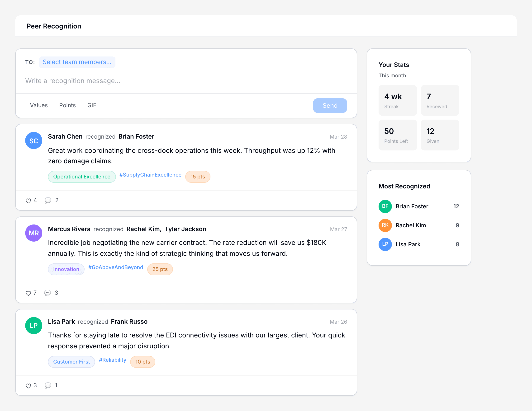Open the Values selector
The height and width of the screenshot is (411, 532).
(x=39, y=105)
